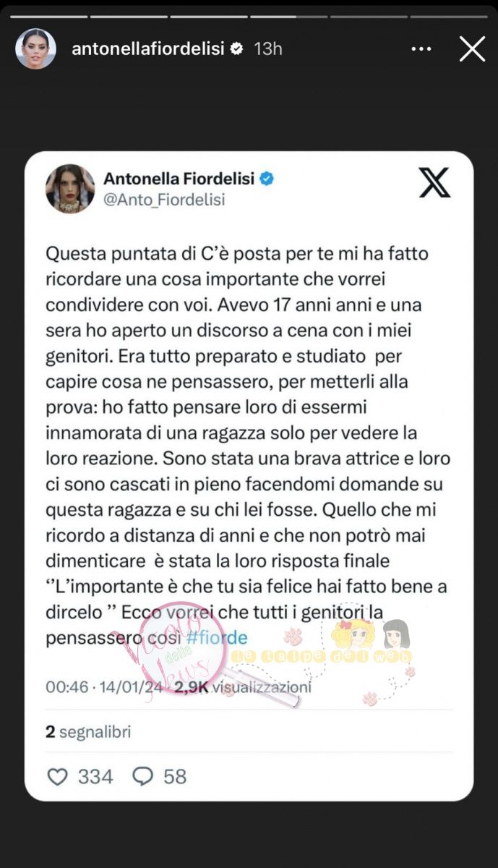Like the tweet with the heart icon
Screen dimensions: 498x868
(x=56, y=776)
